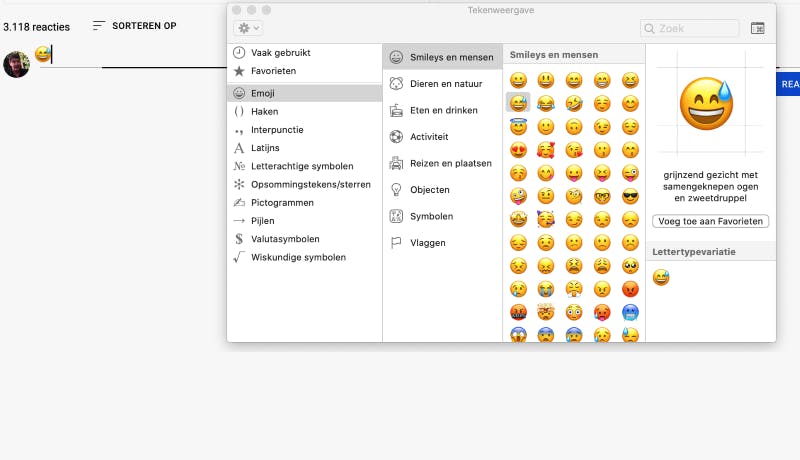Pick the sunglasses face emoji
This screenshot has height=460, width=800.
coord(630,195)
